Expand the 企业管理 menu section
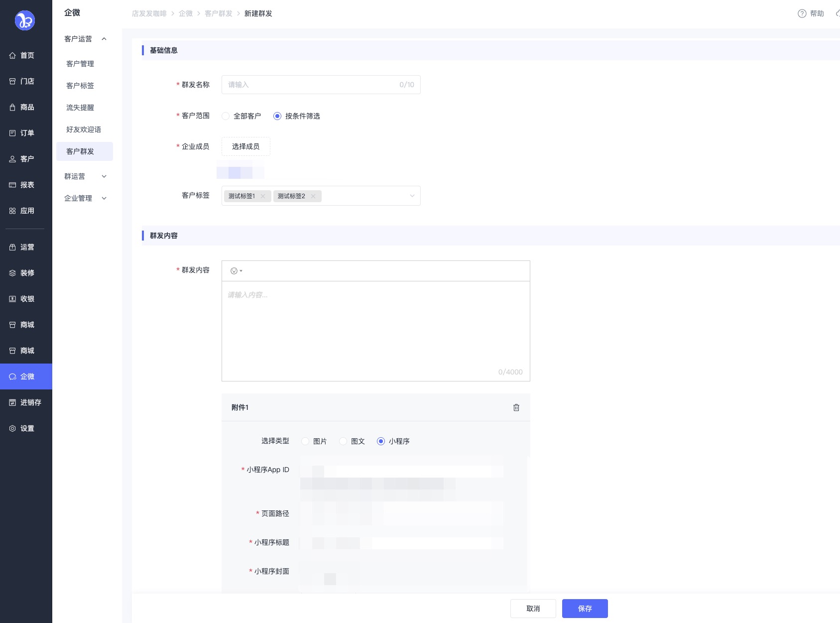 pos(85,198)
